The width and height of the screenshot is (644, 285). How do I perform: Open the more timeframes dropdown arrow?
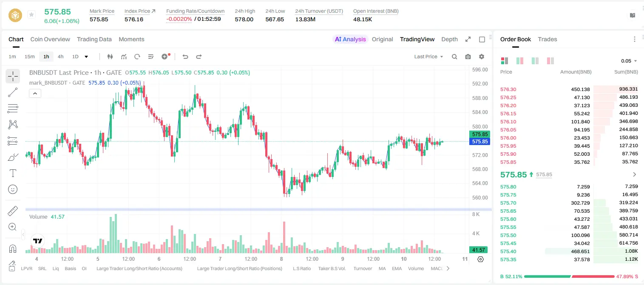pyautogui.click(x=86, y=57)
